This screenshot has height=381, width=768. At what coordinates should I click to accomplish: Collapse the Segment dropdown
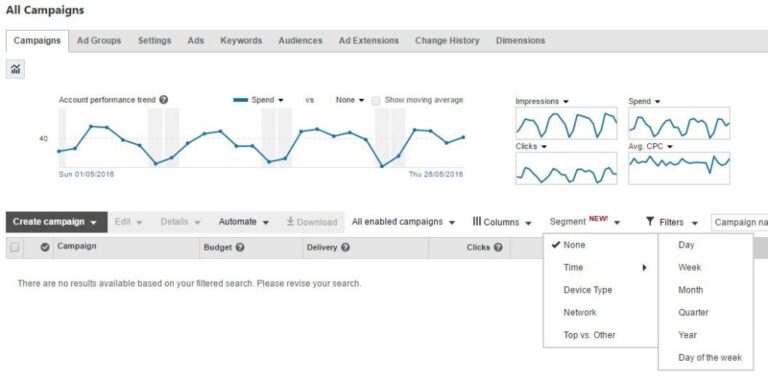click(x=585, y=222)
